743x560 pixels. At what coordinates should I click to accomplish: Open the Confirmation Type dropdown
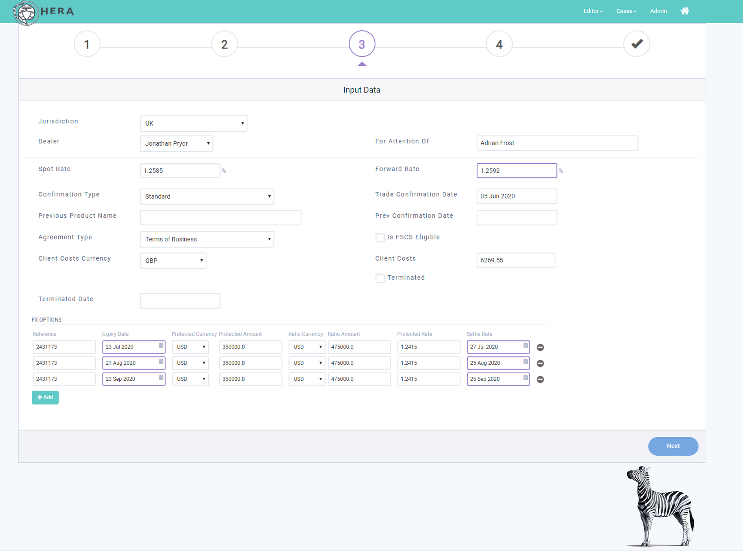207,197
